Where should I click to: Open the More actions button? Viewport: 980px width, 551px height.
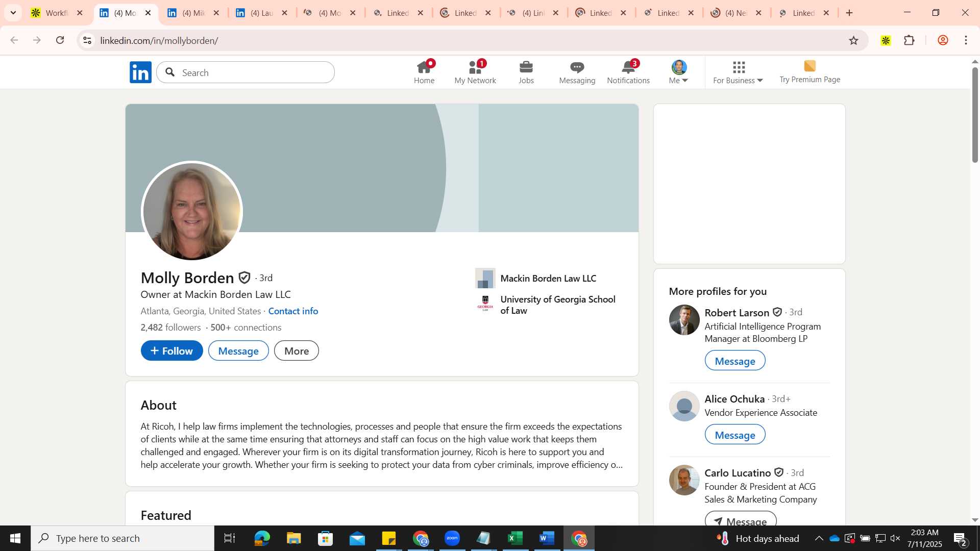pos(297,351)
